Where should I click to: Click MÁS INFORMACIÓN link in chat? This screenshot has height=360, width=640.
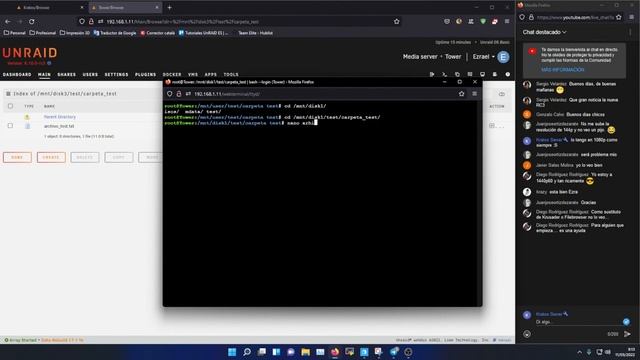point(562,70)
